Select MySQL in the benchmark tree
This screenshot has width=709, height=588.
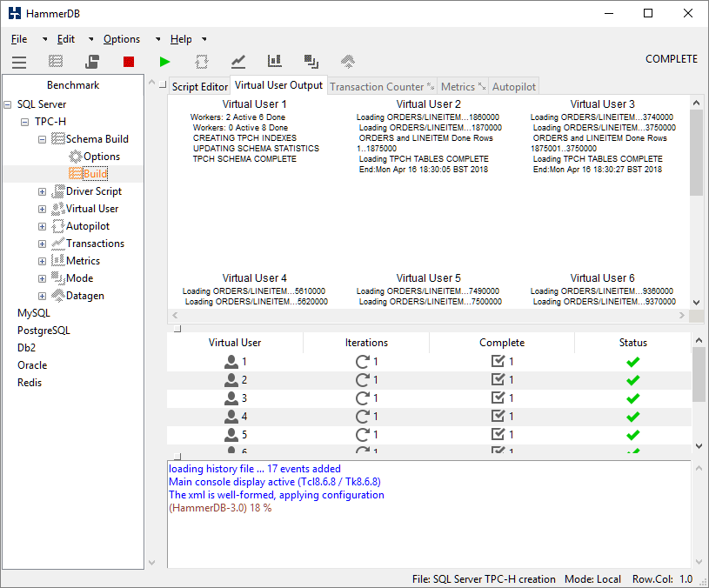[33, 313]
